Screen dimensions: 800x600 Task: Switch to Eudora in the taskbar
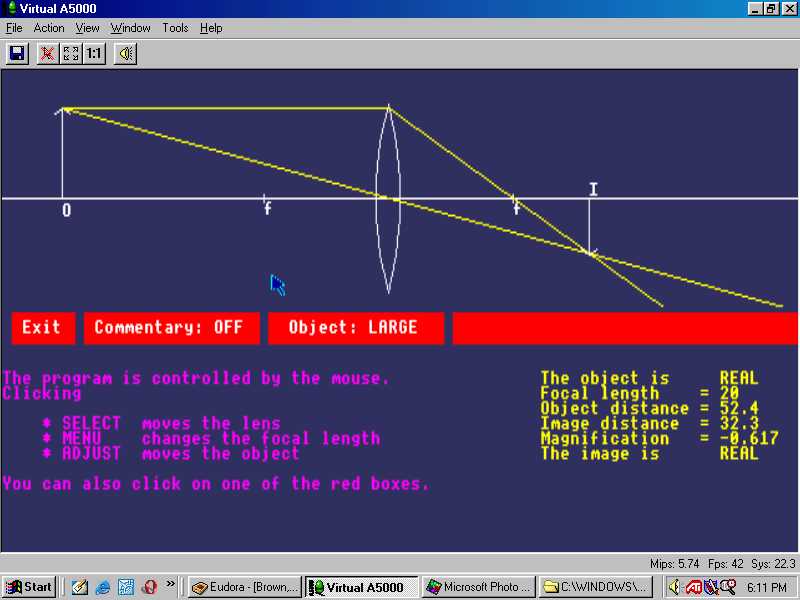(244, 587)
